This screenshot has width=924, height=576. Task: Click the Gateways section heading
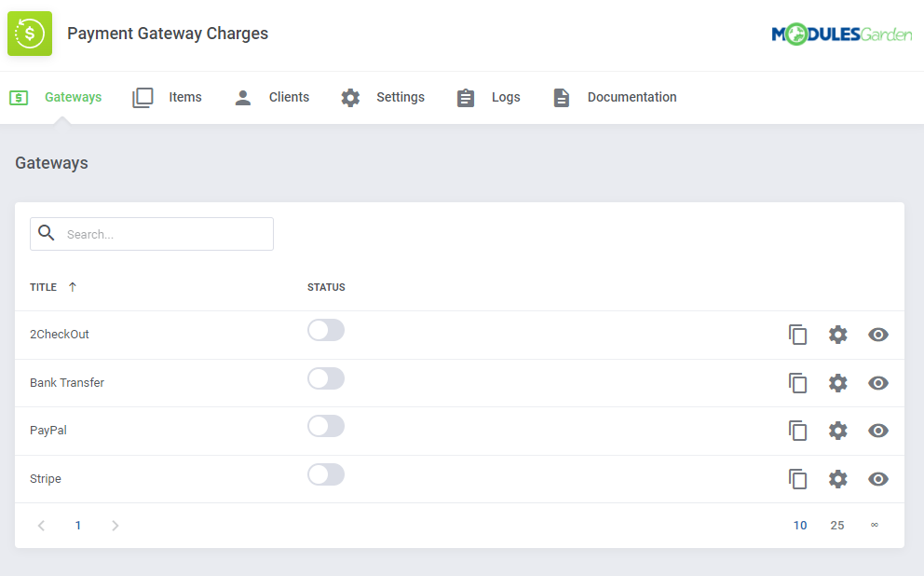[x=51, y=163]
